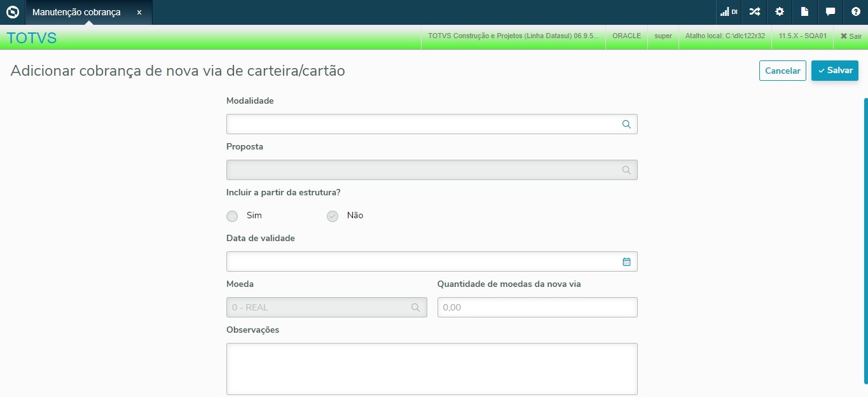Focus Quantidade de moedas da nova via field

(x=537, y=307)
